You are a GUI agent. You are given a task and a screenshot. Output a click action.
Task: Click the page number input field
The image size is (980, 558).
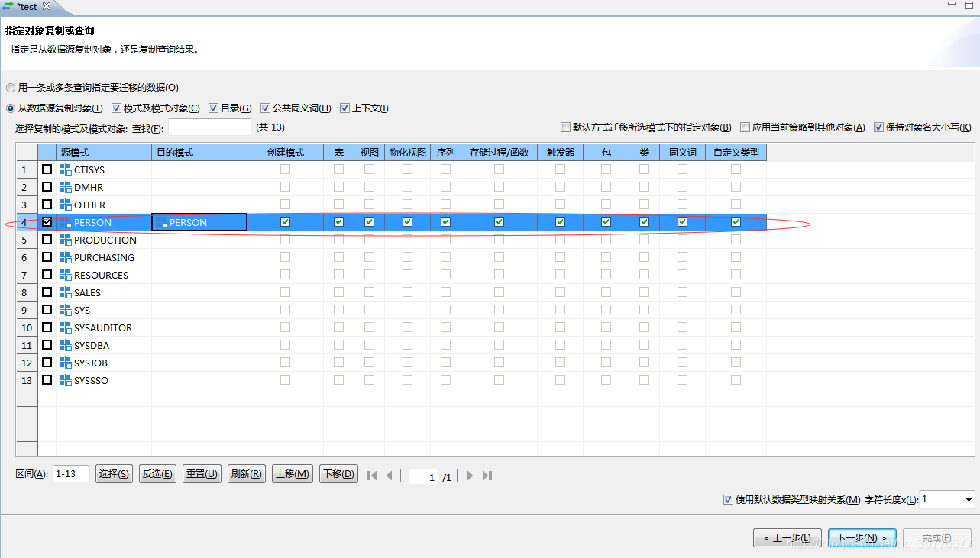(x=424, y=477)
